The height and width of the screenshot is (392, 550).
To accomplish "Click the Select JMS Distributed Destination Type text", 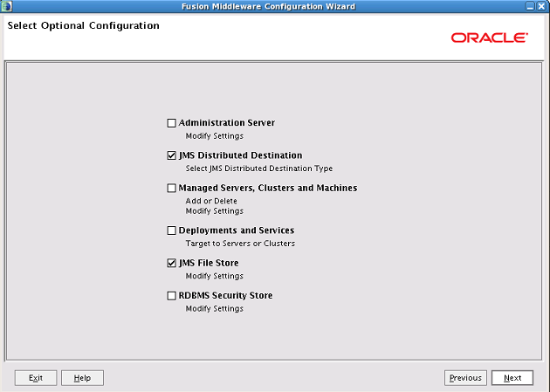I will click(x=259, y=168).
